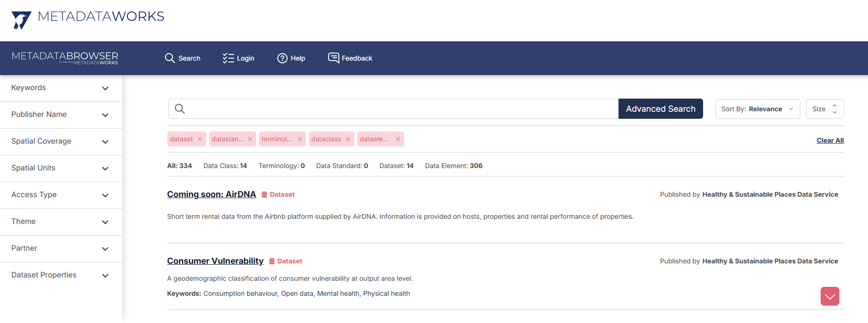Open the Consumer Vulnerability result
This screenshot has height=323, width=868.
[x=215, y=261]
